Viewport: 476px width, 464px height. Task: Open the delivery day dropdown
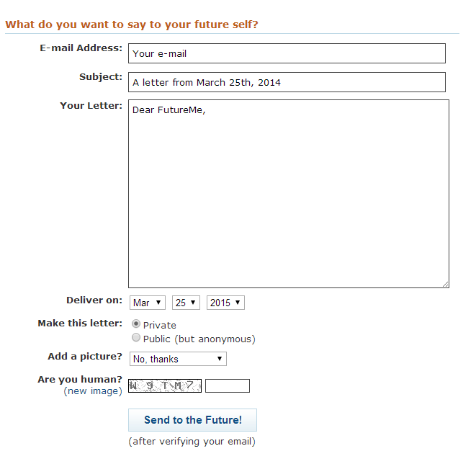(x=186, y=303)
